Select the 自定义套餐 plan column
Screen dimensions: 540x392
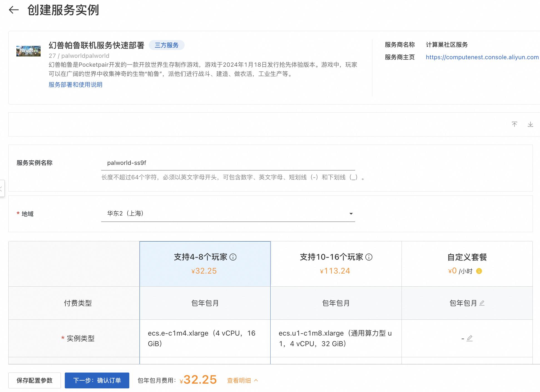(467, 264)
